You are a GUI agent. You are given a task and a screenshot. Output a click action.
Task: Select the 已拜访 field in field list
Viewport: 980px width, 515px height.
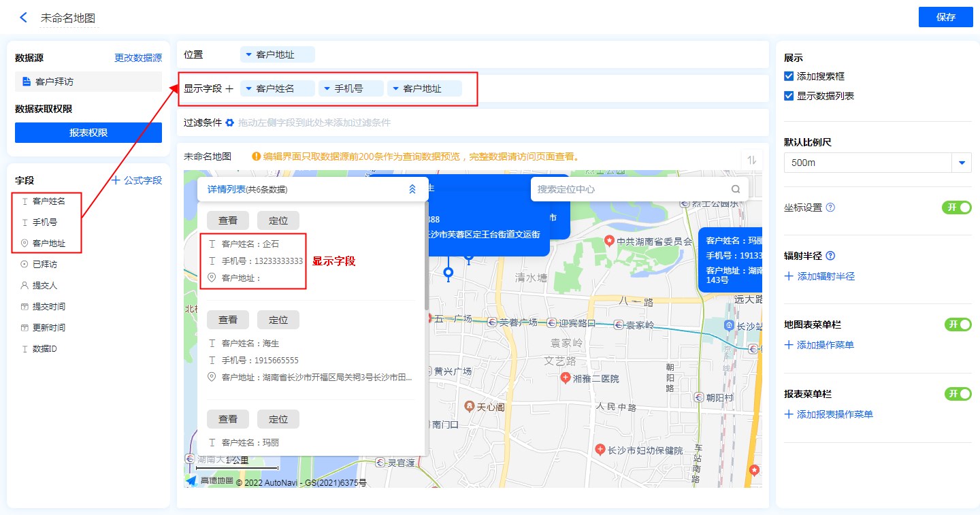tap(44, 264)
